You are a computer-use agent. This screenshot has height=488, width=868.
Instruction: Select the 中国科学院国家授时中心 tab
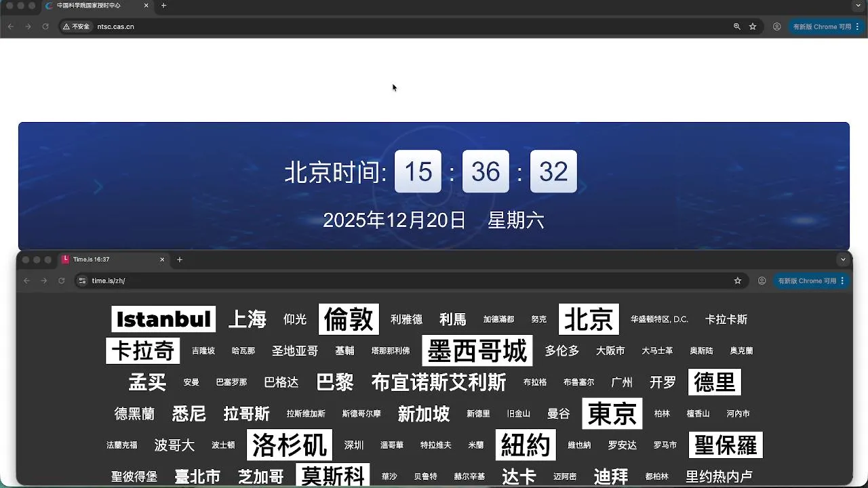click(98, 5)
